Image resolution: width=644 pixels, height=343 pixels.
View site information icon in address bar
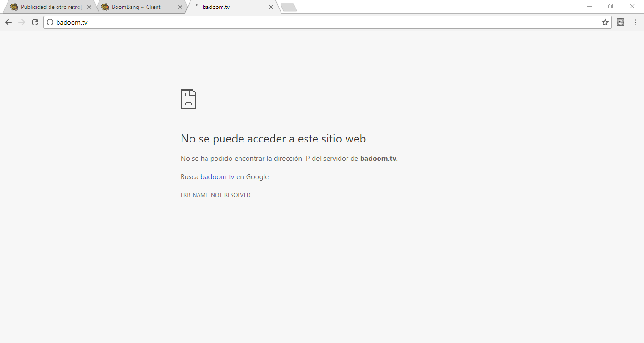[50, 22]
